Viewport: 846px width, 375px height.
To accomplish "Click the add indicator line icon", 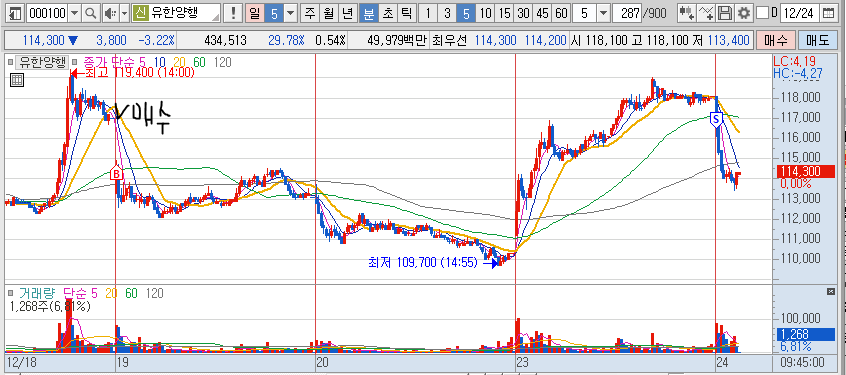I will 706,13.
